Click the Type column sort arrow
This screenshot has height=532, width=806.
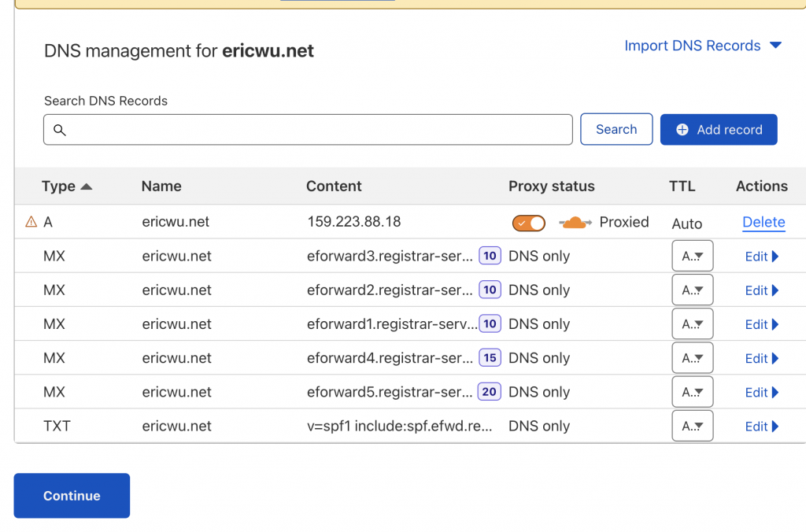pos(87,187)
